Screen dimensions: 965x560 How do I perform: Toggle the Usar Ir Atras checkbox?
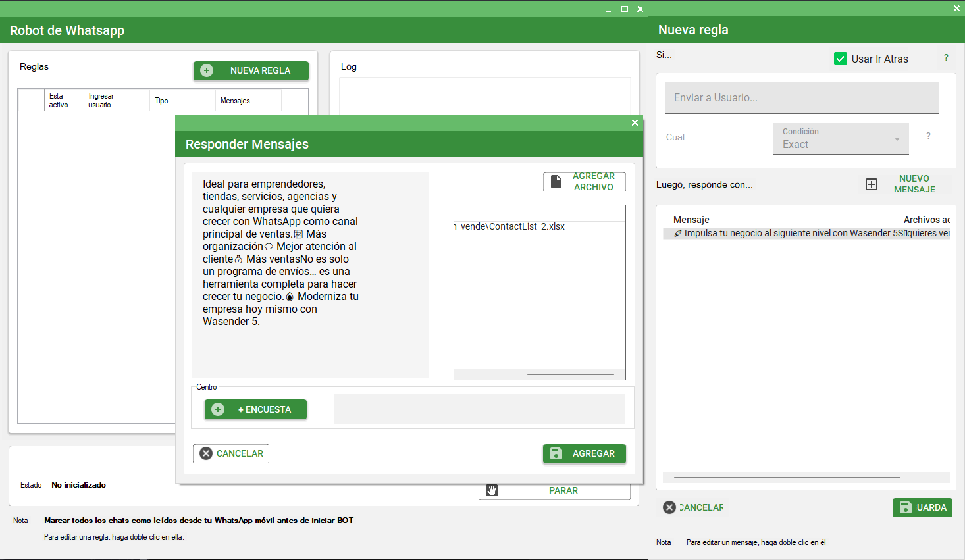841,59
